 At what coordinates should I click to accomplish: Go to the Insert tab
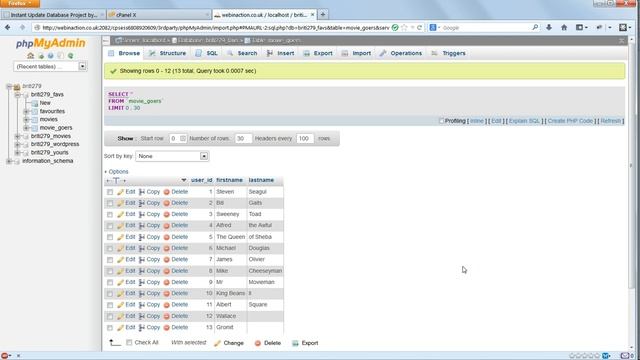[280, 53]
